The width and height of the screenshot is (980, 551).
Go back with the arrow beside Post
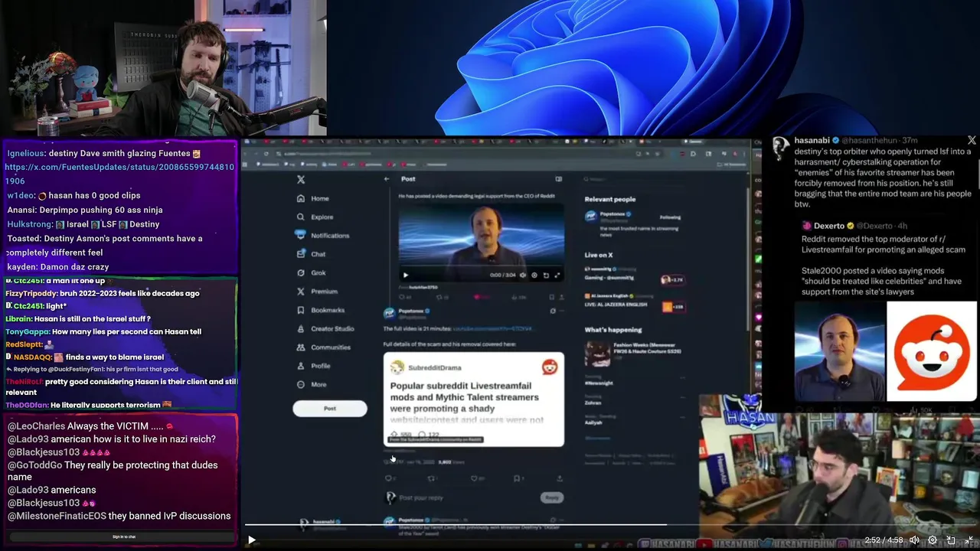click(x=387, y=179)
